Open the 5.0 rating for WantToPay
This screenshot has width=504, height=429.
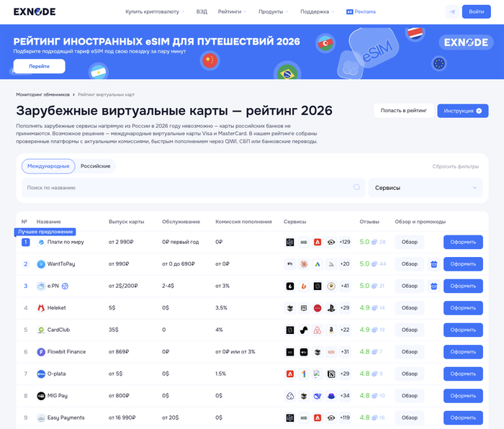pyautogui.click(x=364, y=264)
